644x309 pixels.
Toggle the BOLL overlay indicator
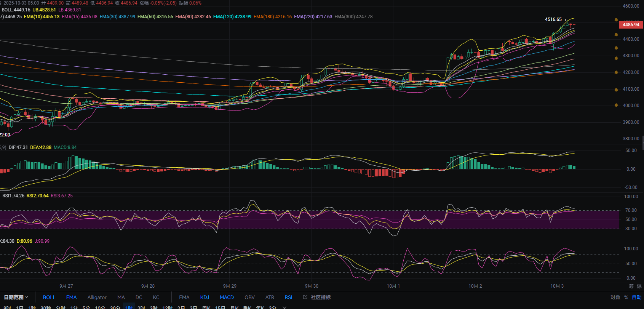[49, 297]
